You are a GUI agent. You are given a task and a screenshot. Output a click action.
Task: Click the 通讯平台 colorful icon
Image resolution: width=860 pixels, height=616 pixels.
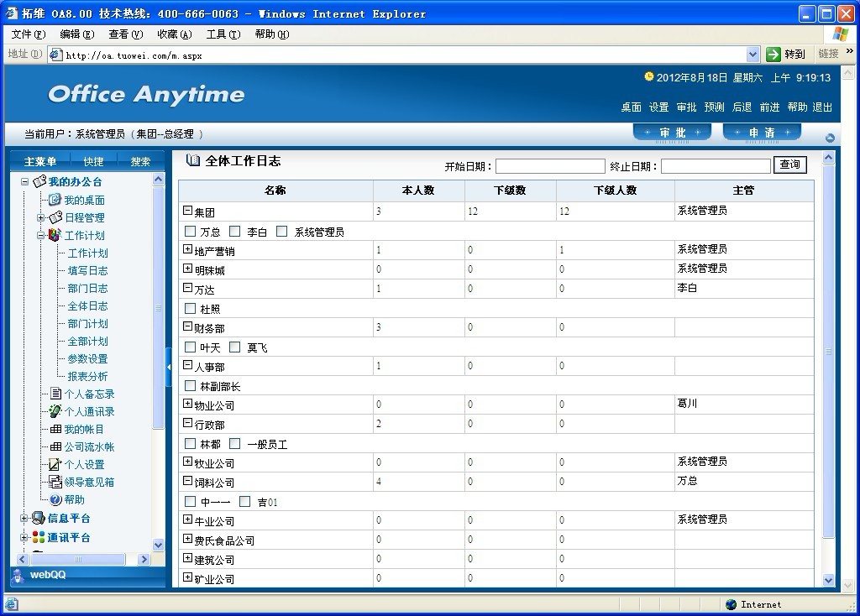pos(38,537)
